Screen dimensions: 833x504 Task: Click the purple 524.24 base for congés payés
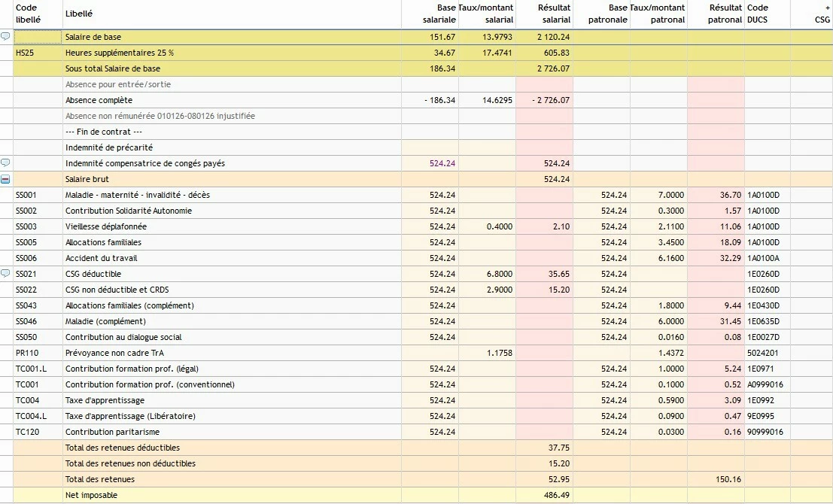442,163
